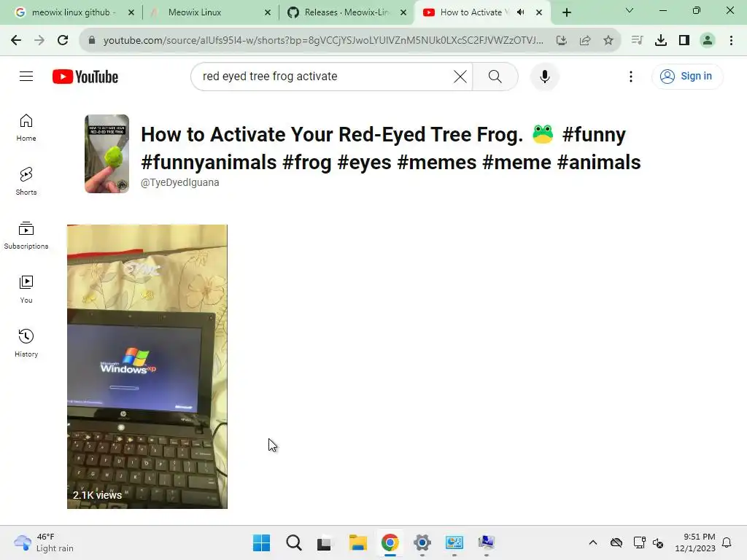Switch to Releases Meowix-Linux GitHub tab
This screenshot has width=747, height=560.
347,12
